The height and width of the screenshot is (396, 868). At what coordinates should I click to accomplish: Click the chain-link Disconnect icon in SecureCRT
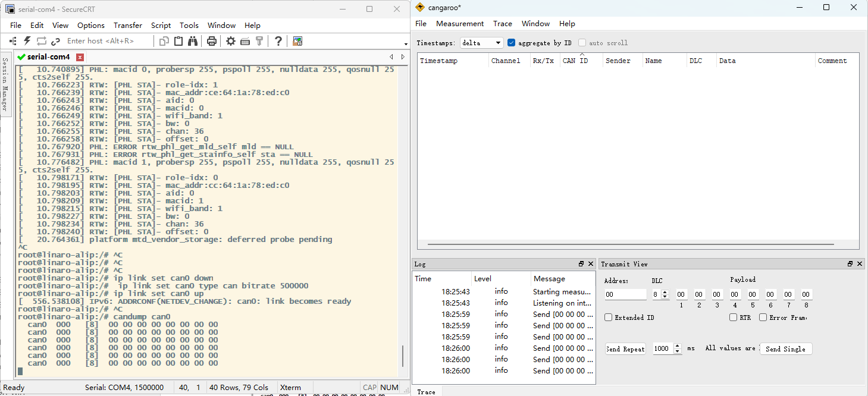(56, 41)
